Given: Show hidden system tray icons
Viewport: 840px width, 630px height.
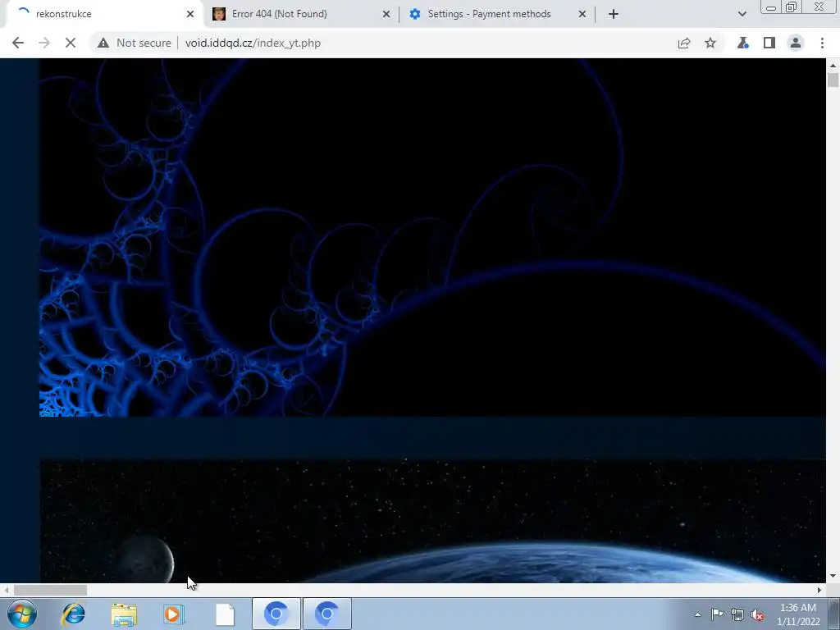Looking at the screenshot, I should [697, 614].
